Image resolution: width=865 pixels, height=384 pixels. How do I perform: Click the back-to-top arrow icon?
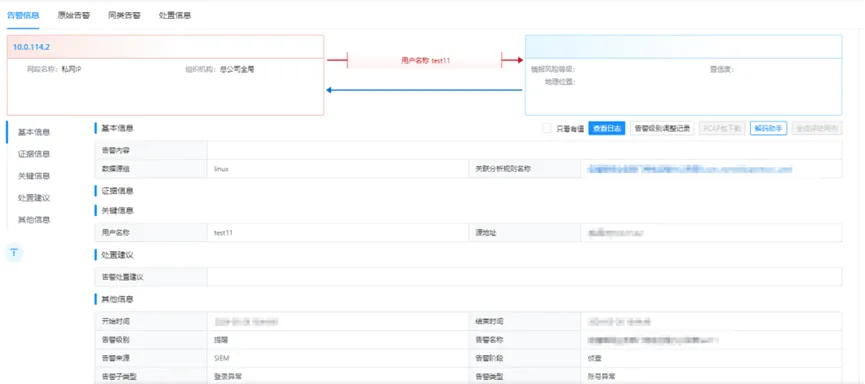click(x=14, y=253)
